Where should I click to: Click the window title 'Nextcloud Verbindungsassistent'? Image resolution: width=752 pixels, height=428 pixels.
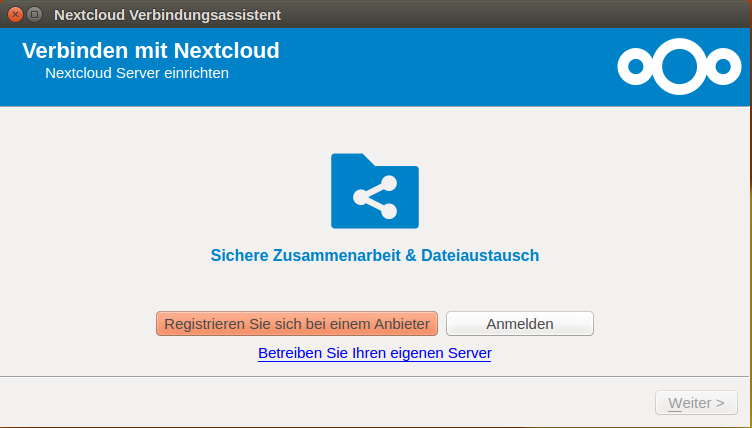click(x=167, y=14)
